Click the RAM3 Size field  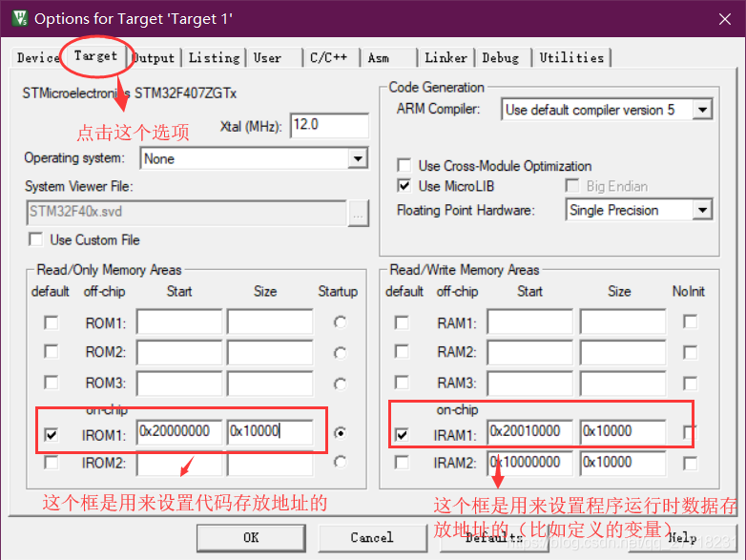pyautogui.click(x=623, y=384)
